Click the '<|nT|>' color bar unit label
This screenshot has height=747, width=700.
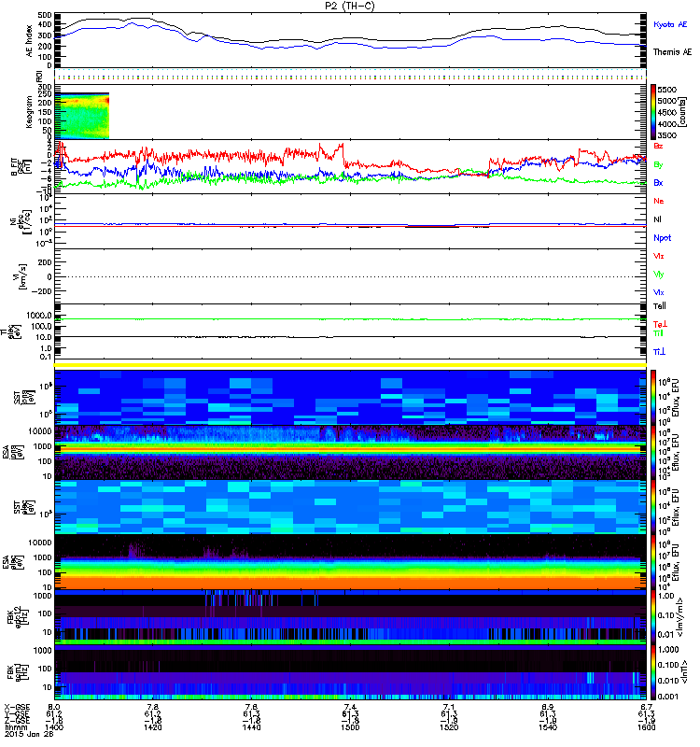(684, 671)
